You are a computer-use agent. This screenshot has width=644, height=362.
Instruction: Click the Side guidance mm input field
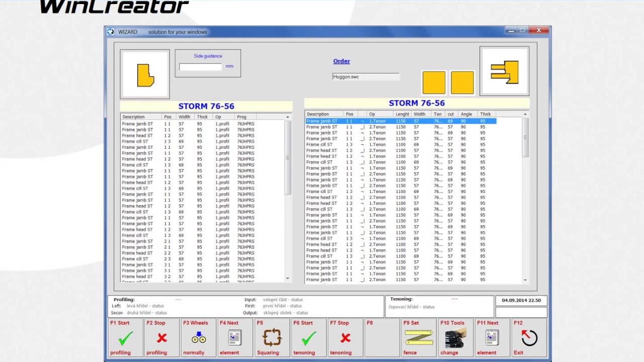[200, 66]
